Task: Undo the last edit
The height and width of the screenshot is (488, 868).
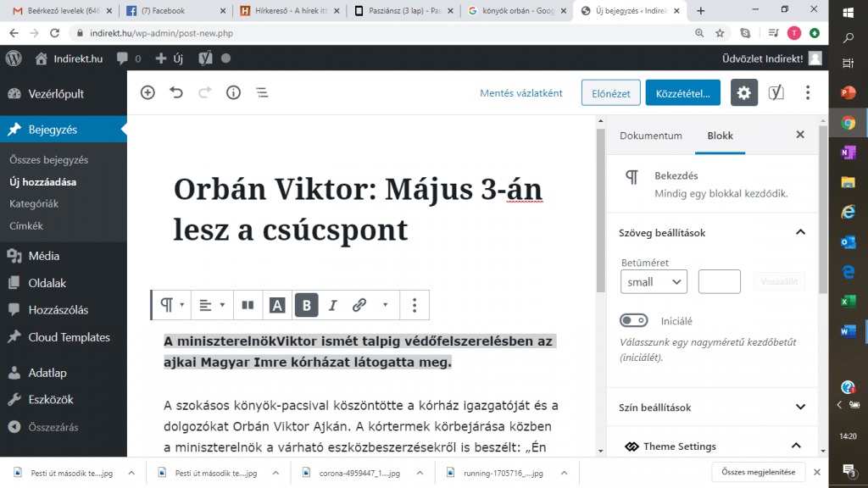Action: (x=176, y=93)
